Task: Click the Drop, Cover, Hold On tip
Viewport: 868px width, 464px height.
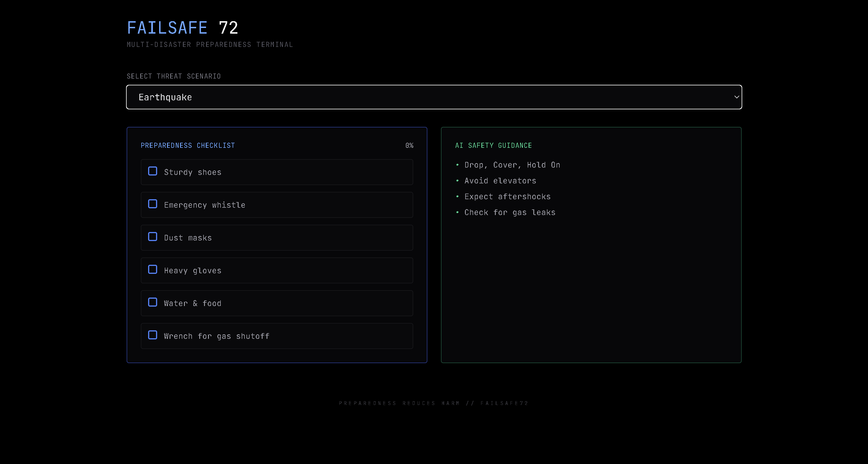Action: 512,165
